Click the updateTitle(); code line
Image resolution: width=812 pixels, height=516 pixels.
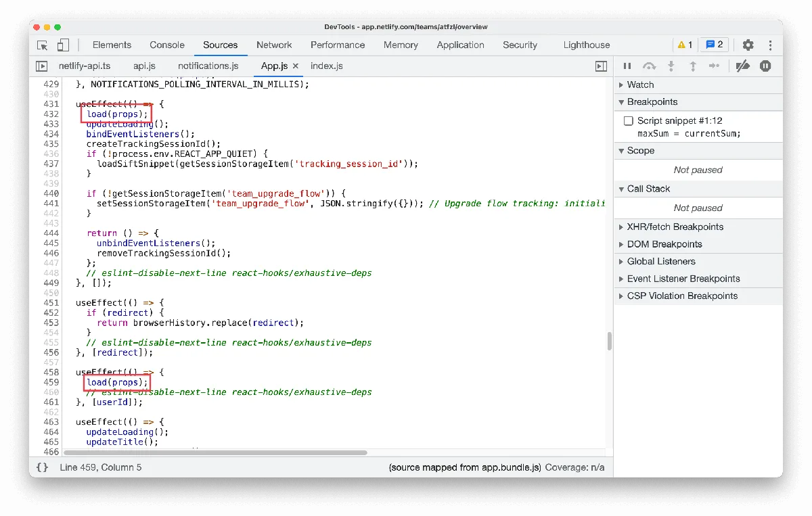pyautogui.click(x=122, y=442)
